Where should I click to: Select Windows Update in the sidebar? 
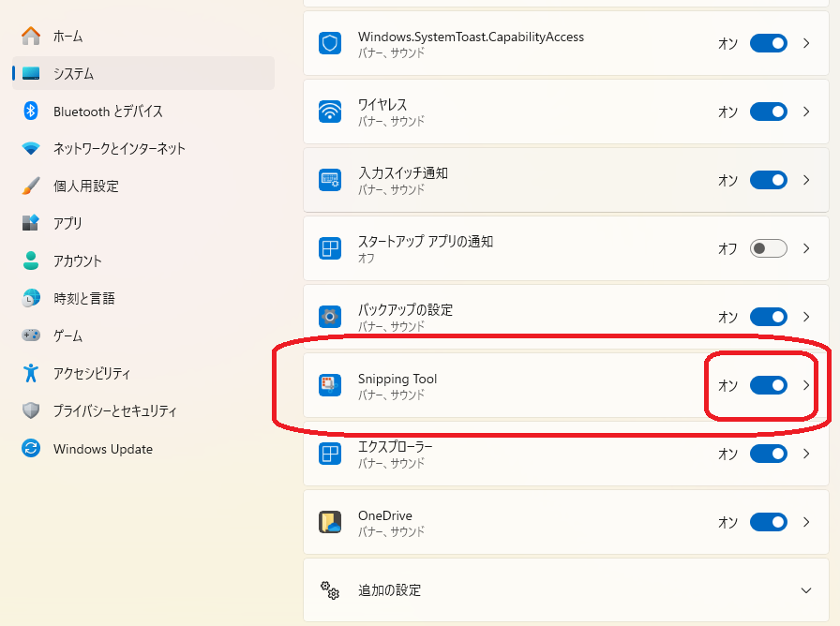coord(143,448)
